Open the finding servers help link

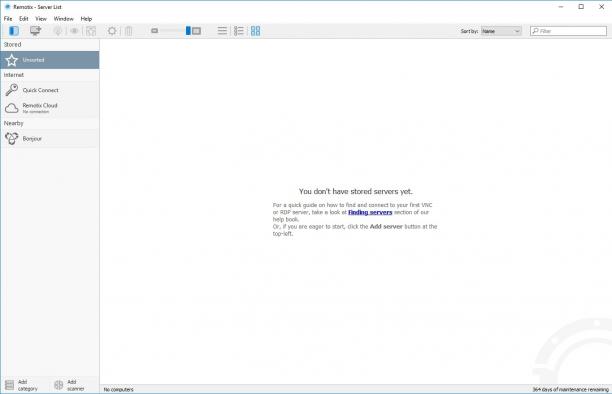(370, 212)
